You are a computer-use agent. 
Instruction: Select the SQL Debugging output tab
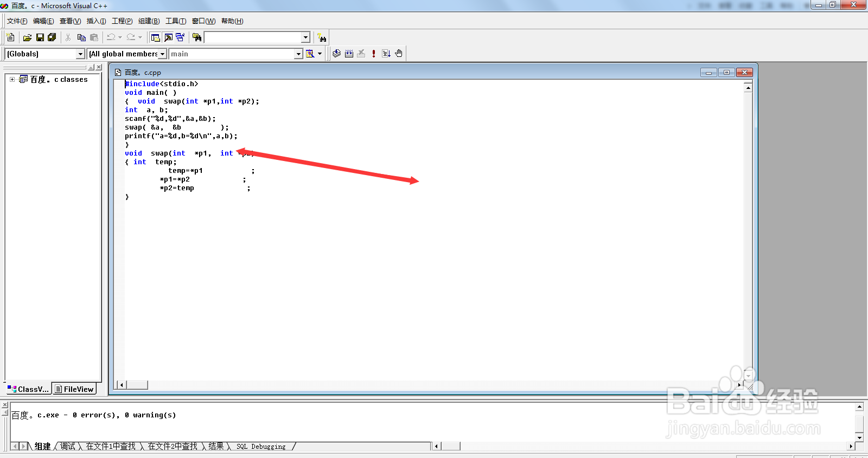(x=261, y=446)
